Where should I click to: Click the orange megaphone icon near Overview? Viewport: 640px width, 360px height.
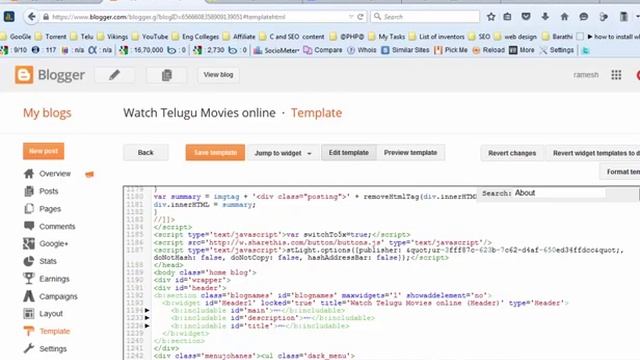89,174
